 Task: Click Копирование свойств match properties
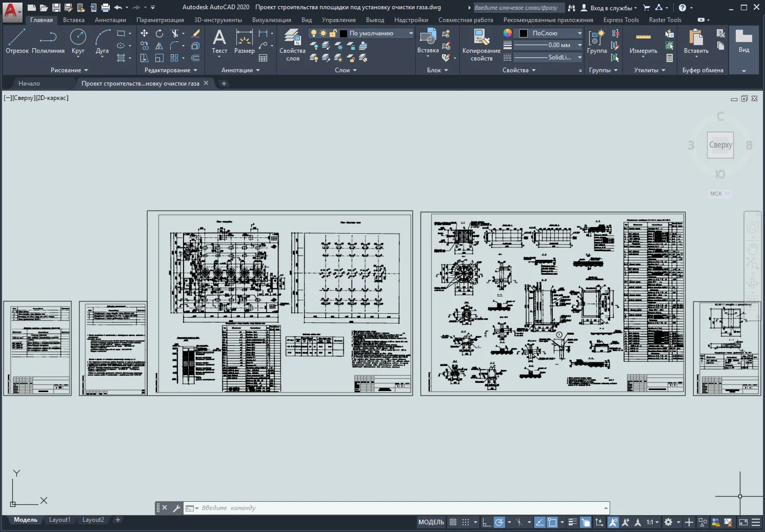[x=481, y=45]
